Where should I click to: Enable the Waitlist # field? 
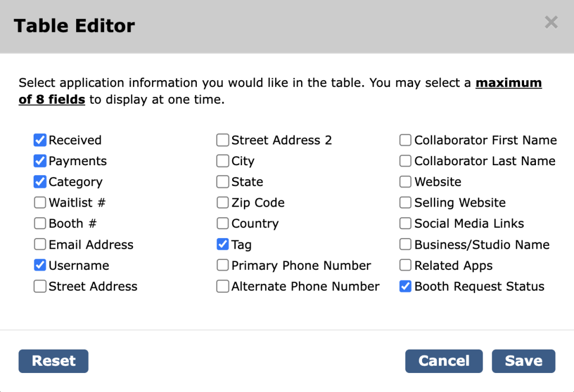(40, 203)
